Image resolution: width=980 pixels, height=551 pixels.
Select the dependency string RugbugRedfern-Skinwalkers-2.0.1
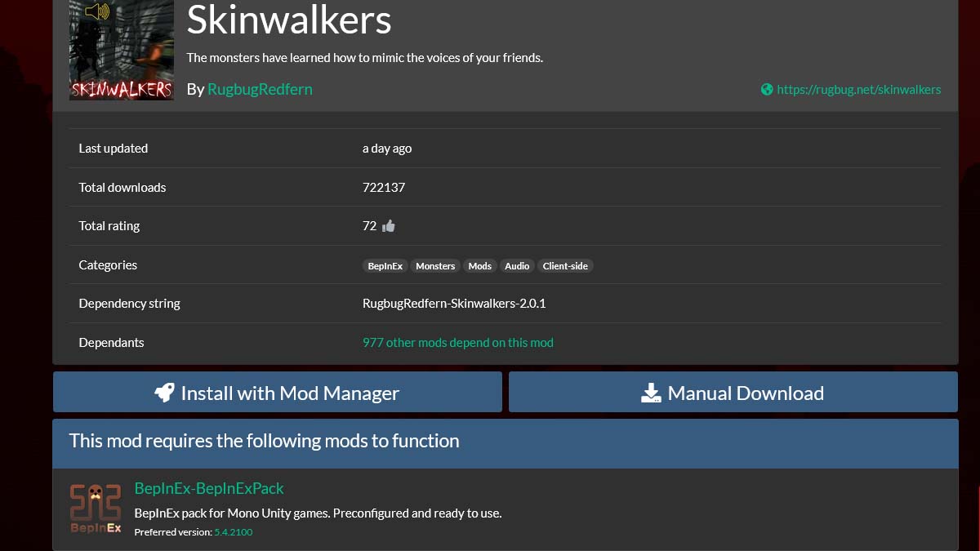pos(454,303)
